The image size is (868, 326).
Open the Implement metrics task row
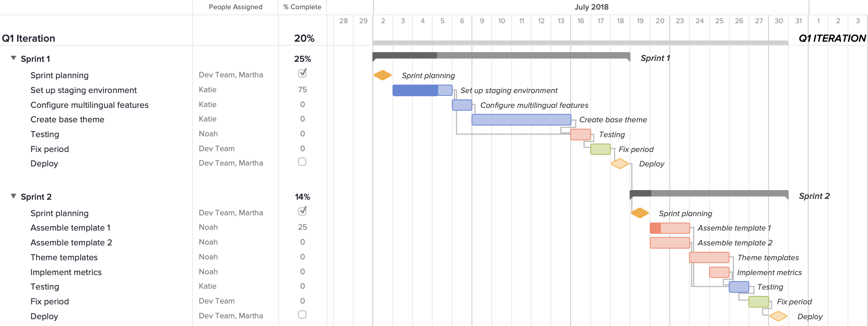point(66,272)
